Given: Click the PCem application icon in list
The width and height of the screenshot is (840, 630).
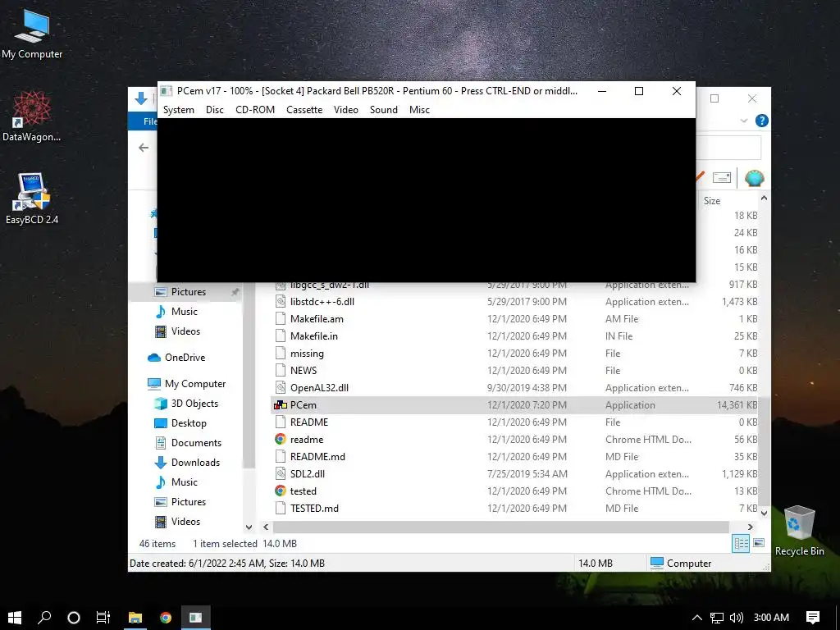Looking at the screenshot, I should click(281, 405).
